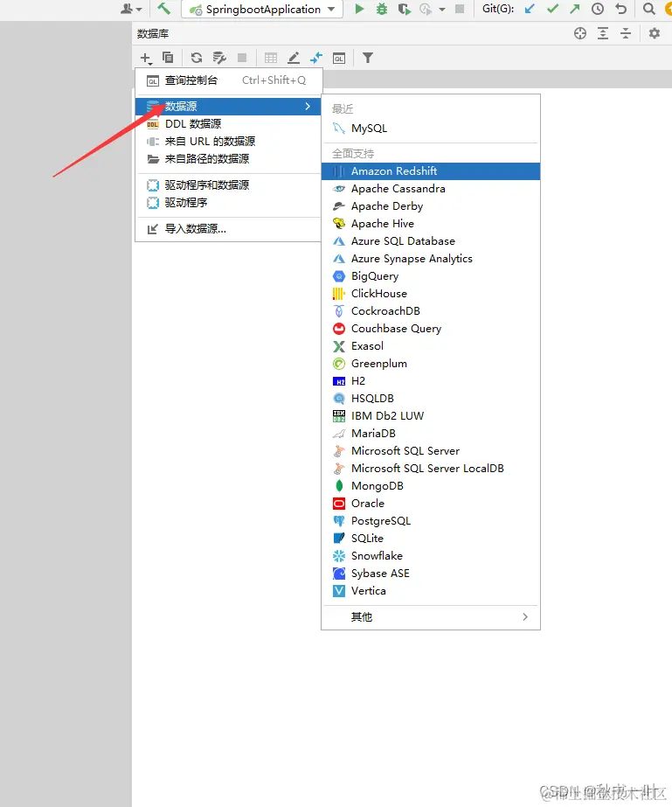The width and height of the screenshot is (672, 807).
Task: Click the jump to source arrows icon
Action: 316,59
